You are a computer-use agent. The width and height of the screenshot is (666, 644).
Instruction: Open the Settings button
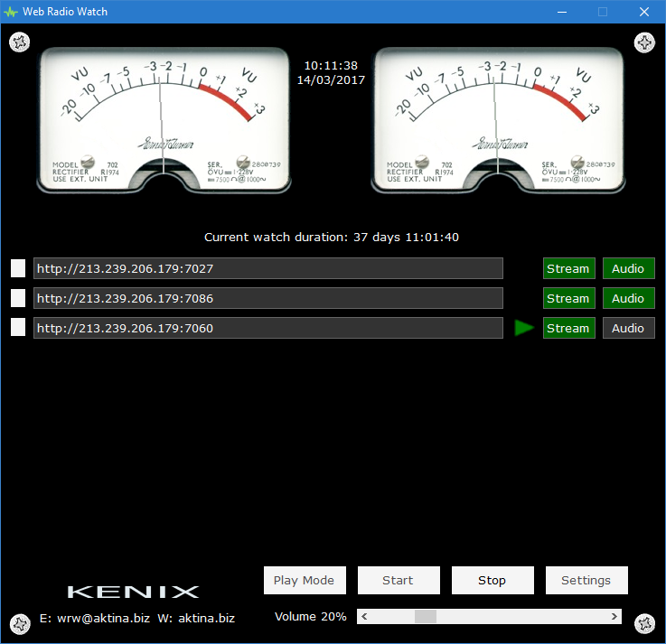tap(586, 581)
